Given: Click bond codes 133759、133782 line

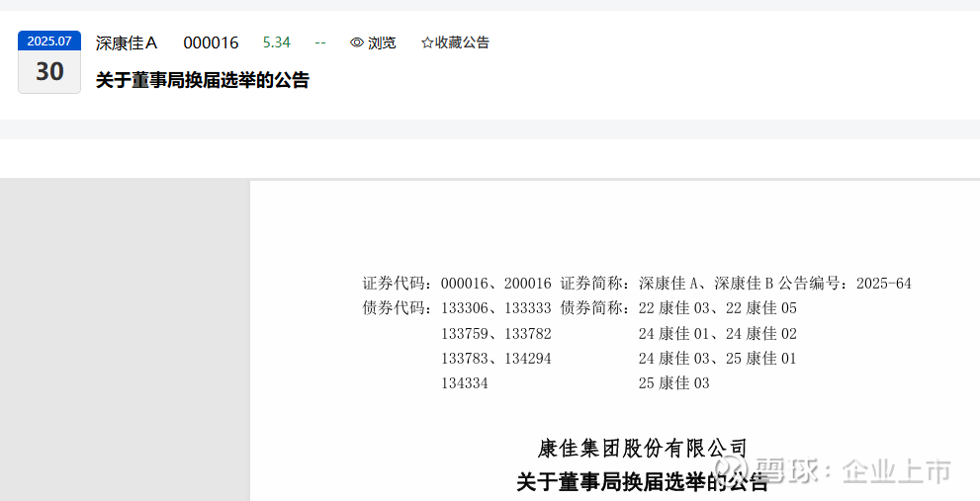Looking at the screenshot, I should [x=496, y=334].
